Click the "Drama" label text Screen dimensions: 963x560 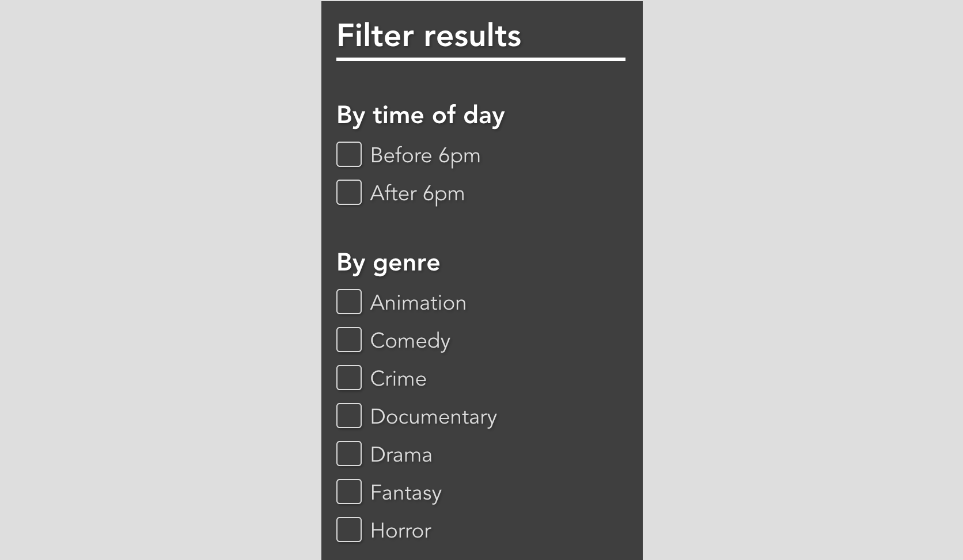[x=401, y=455]
